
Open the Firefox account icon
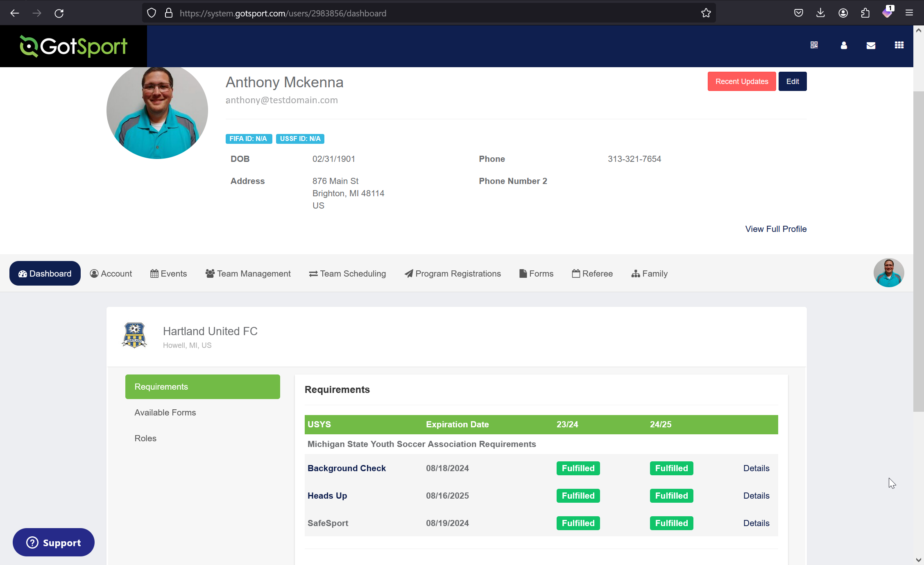[x=843, y=13]
